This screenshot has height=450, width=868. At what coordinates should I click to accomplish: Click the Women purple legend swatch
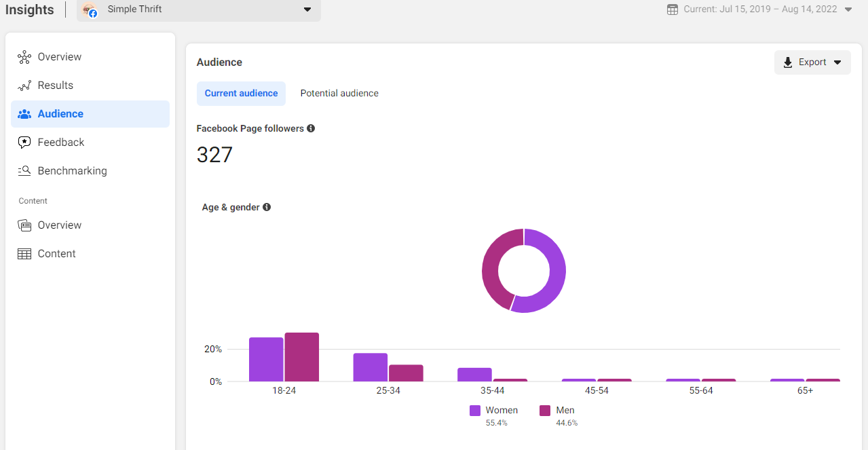coord(475,411)
